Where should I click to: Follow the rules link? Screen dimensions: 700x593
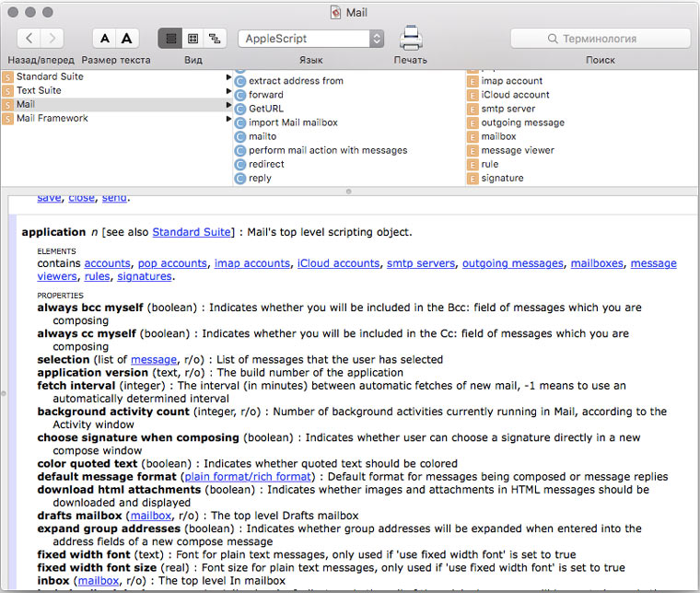97,276
